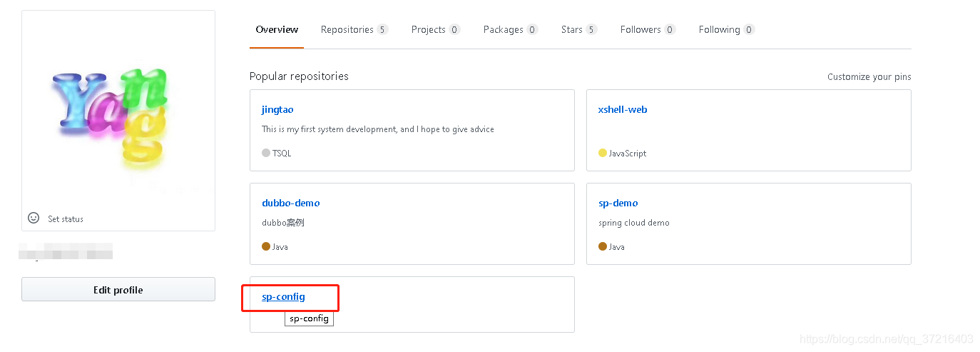
Task: Click the 'dubbo案例' description text
Action: pyautogui.click(x=283, y=223)
